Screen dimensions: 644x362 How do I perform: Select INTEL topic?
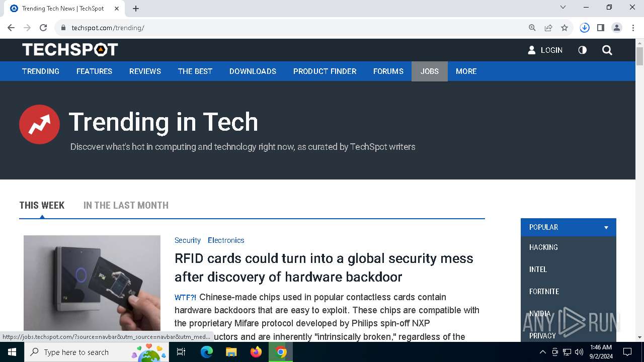[x=538, y=269]
